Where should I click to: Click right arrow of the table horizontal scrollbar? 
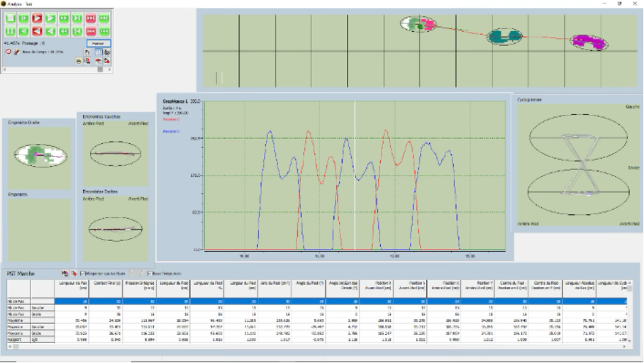pyautogui.click(x=624, y=347)
